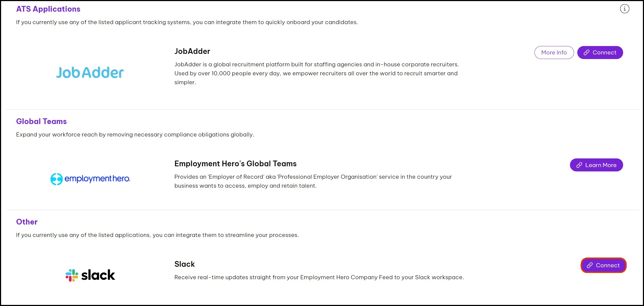Click the Slack real-time updates description
This screenshot has width=644, height=306.
(x=319, y=277)
